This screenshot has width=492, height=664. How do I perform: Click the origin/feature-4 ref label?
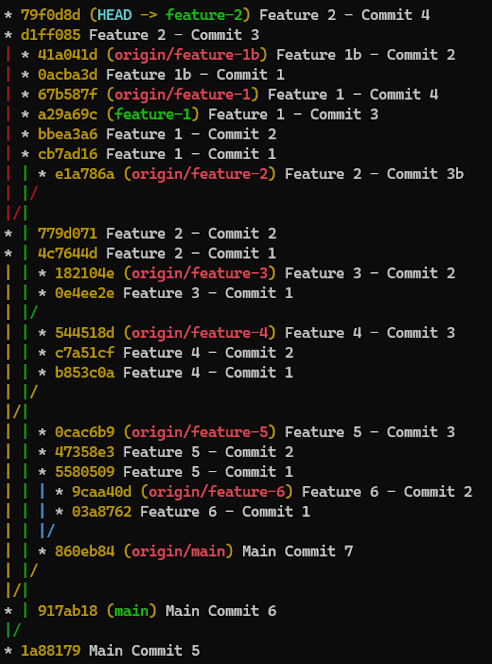click(x=200, y=333)
